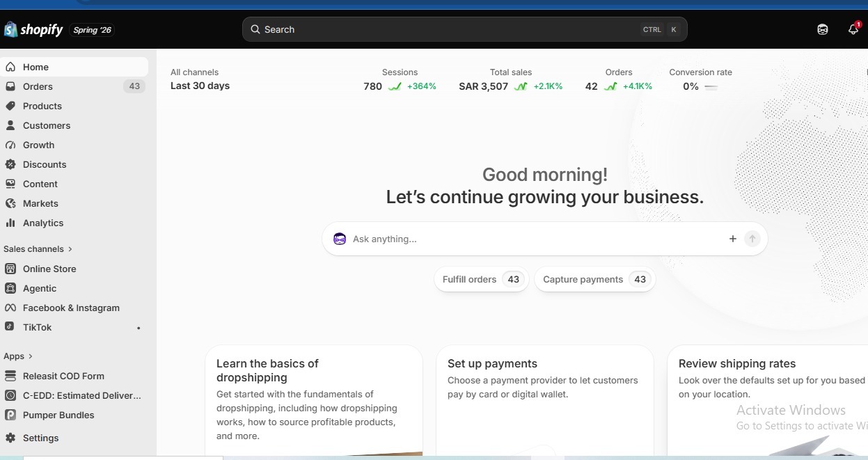This screenshot has height=460, width=868.
Task: Click the C-EDD app icon
Action: pyautogui.click(x=10, y=395)
